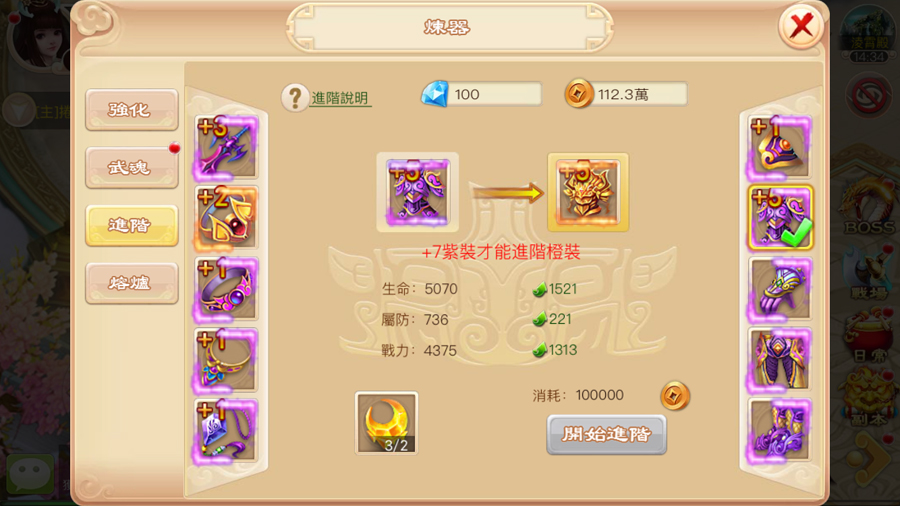Viewport: 900px width, 506px height.
Task: Select the +2 orange ring equipment slot
Action: tap(226, 218)
